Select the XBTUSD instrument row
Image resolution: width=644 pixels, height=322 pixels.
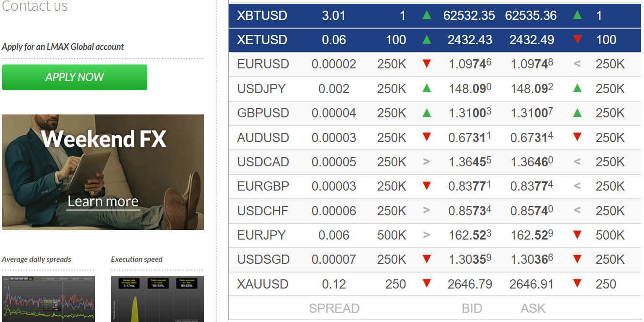(435, 16)
